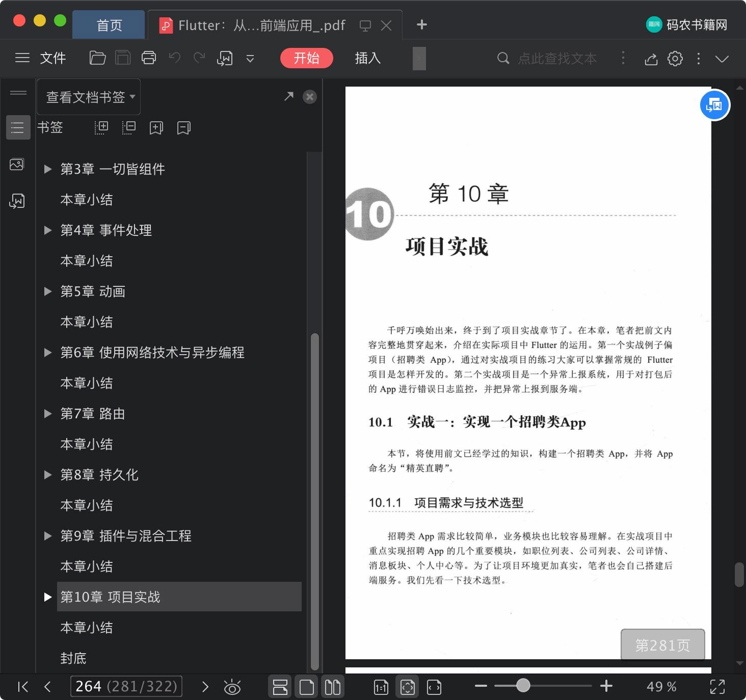Go to next page arrow
The width and height of the screenshot is (746, 700).
click(205, 687)
